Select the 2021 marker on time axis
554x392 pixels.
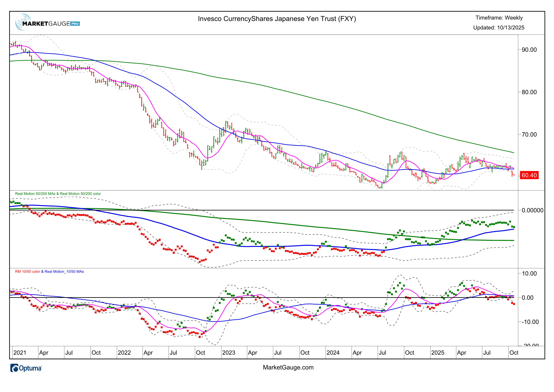coord(20,353)
